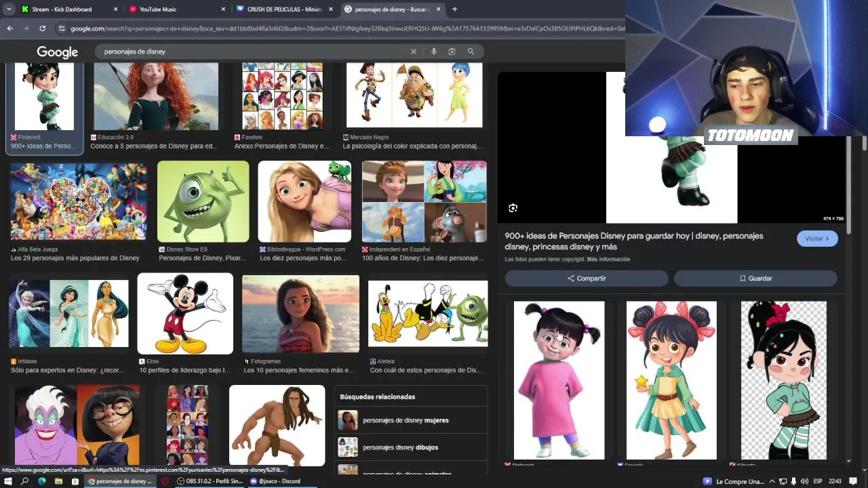Click the ESP language indicator in taskbar
Screen dimensions: 868x488
pos(818,481)
